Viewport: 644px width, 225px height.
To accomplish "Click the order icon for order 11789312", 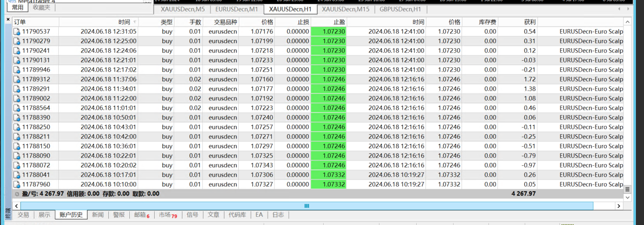I will 17,79.
